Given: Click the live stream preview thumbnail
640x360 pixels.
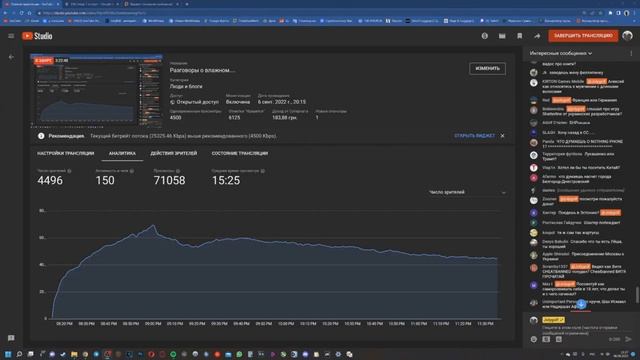Looking at the screenshot, I should coord(97,90).
